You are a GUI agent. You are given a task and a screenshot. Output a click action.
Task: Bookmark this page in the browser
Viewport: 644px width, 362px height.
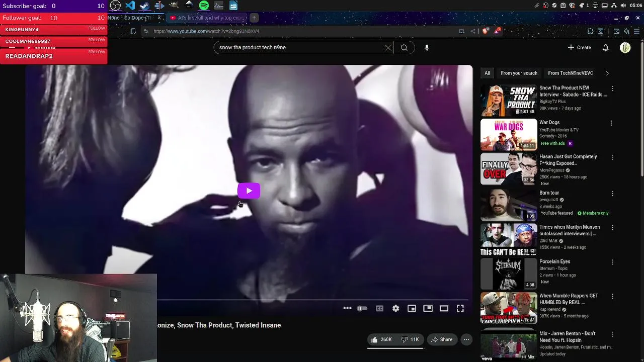tap(133, 31)
